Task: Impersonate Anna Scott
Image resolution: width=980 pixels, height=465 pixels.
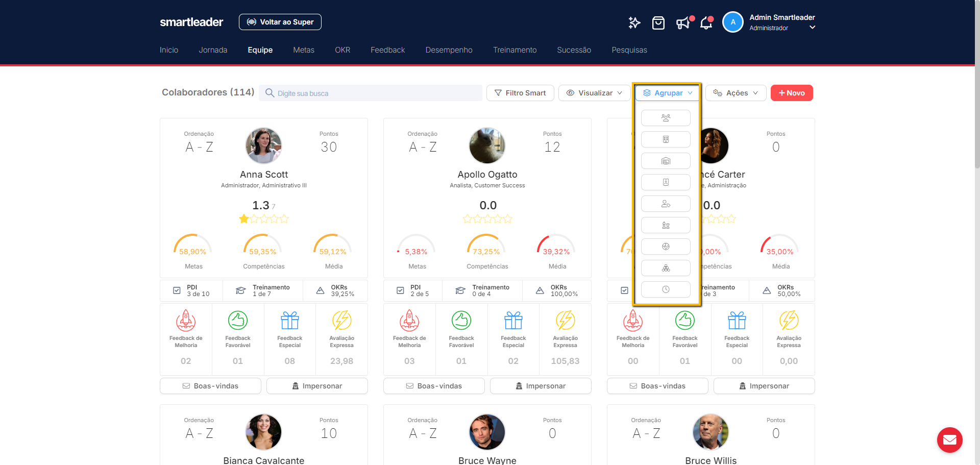Action: [317, 386]
